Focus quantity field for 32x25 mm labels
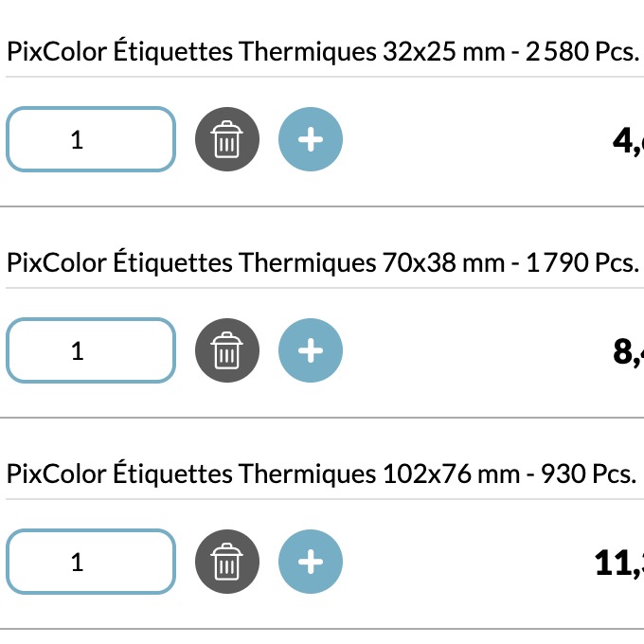 tap(91, 140)
